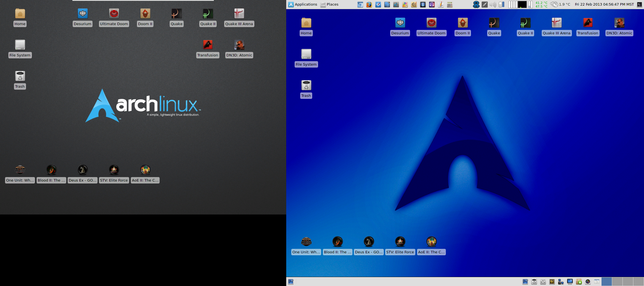Open the Applications menu

click(x=303, y=4)
